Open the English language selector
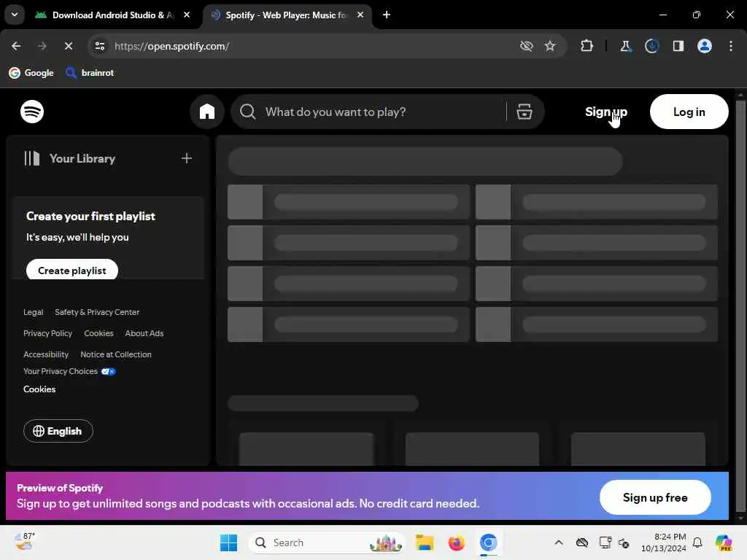Viewport: 747px width, 560px height. pyautogui.click(x=58, y=430)
